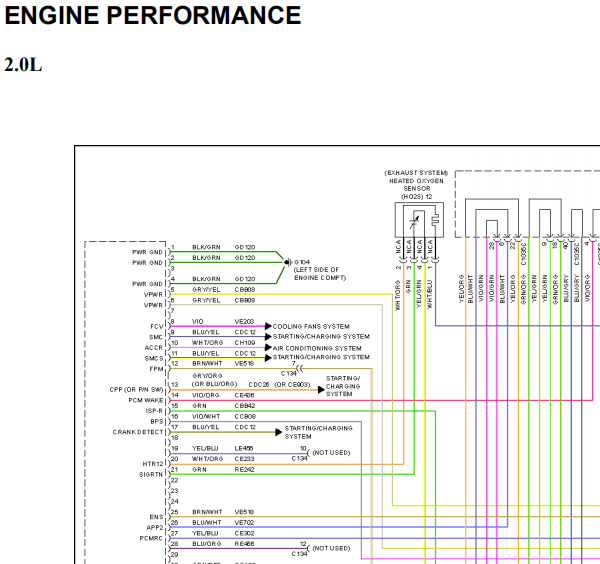
Task: Click the CE233 circuit code
Action: pos(244,459)
